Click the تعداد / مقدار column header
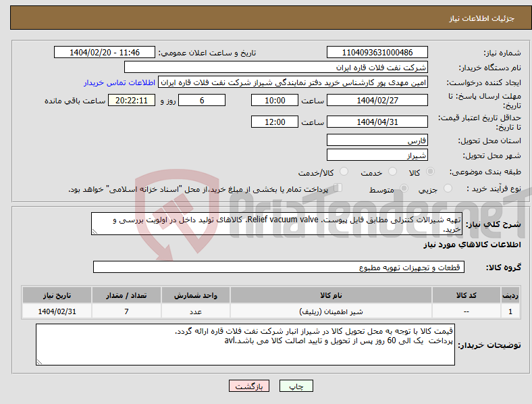532x404 pixels. click(x=126, y=295)
